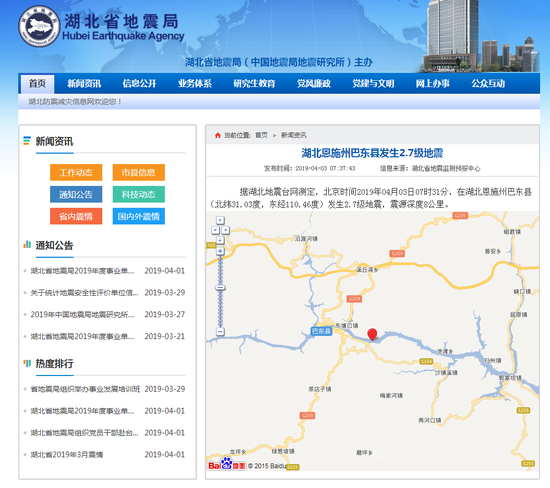
Task: Click 新闻资讯 in the breadcrumb
Action: click(294, 135)
